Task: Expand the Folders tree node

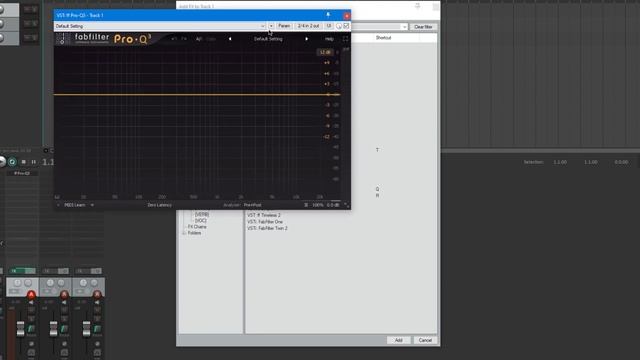Action: pos(184,233)
